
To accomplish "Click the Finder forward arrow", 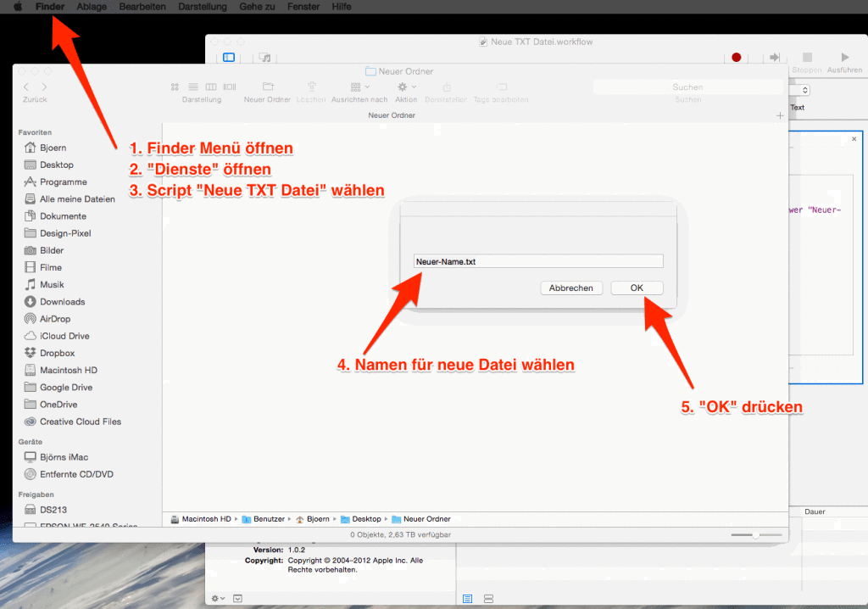I will 44,87.
